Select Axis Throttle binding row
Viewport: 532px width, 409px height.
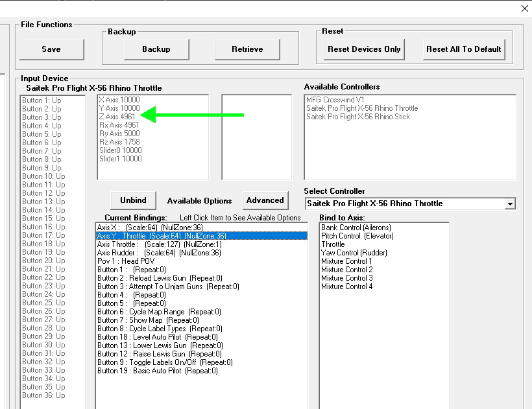(x=202, y=244)
